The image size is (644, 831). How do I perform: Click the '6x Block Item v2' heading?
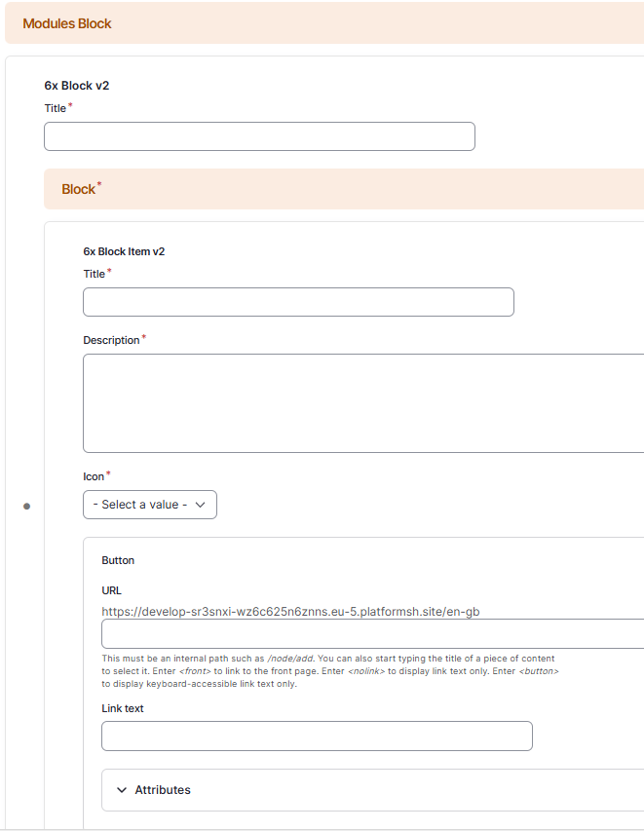124,251
